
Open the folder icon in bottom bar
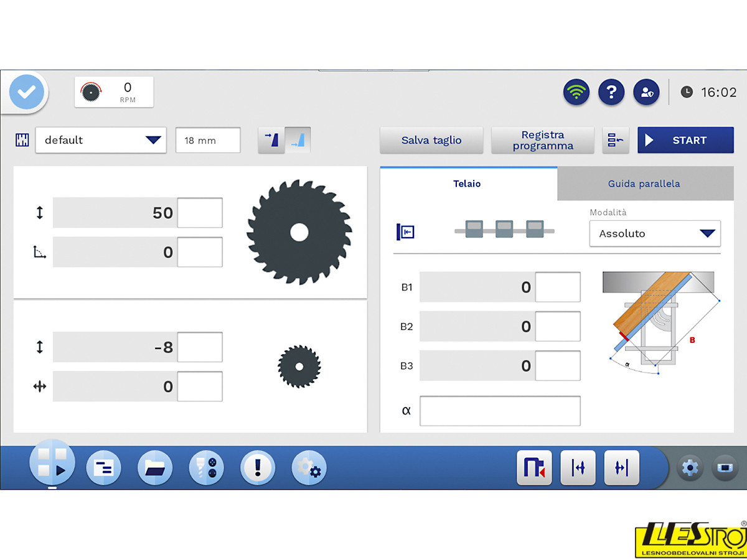point(154,468)
